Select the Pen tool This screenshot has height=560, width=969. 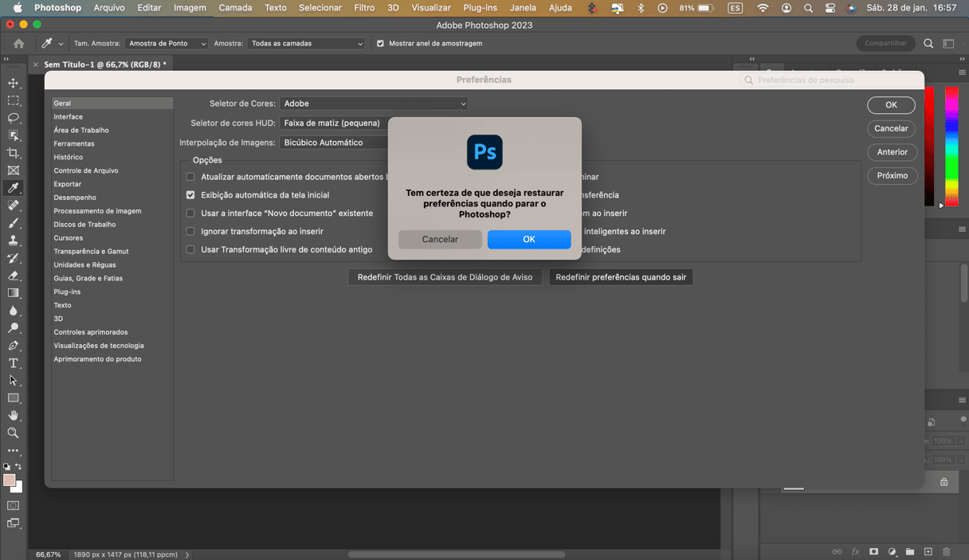tap(14, 346)
